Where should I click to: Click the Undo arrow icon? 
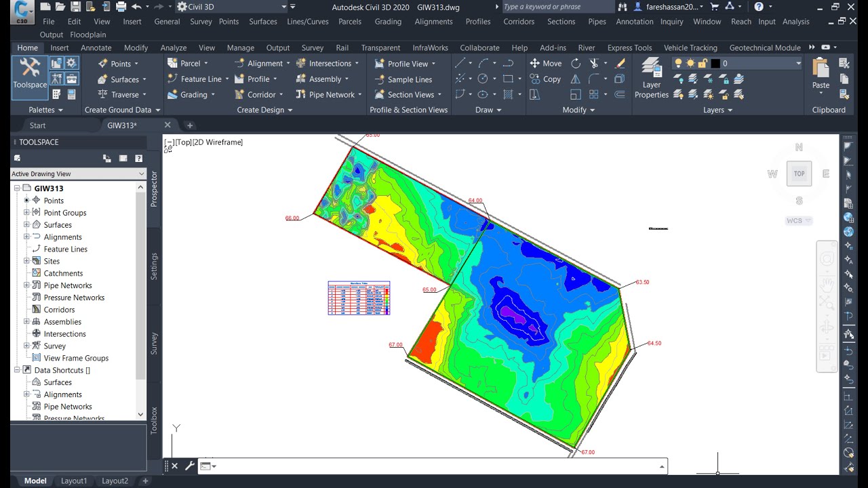(x=136, y=7)
